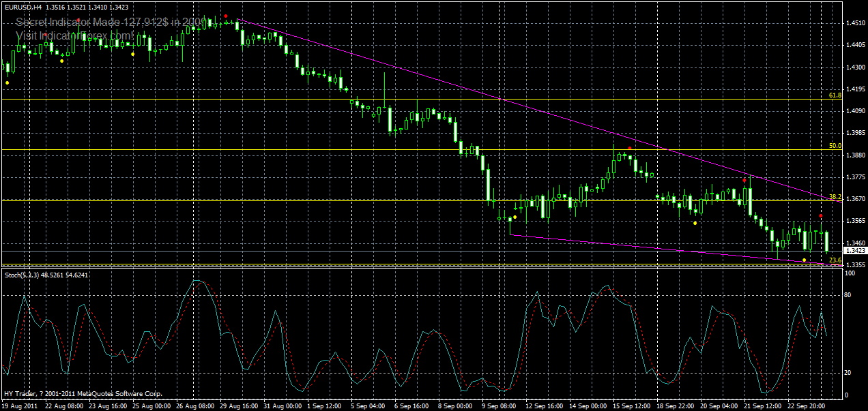This screenshot has height=411, width=868.
Task: Select the yellow dot below the Sep 9 candles
Action: [515, 217]
